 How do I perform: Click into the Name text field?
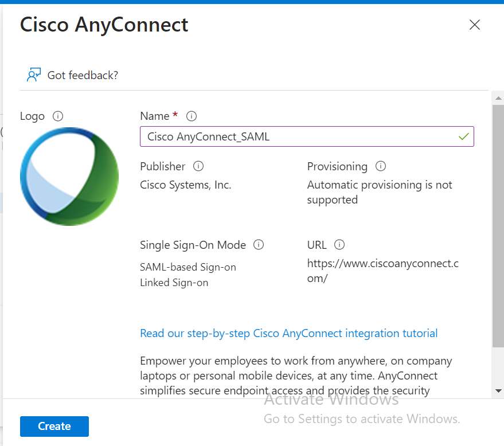[x=298, y=137]
